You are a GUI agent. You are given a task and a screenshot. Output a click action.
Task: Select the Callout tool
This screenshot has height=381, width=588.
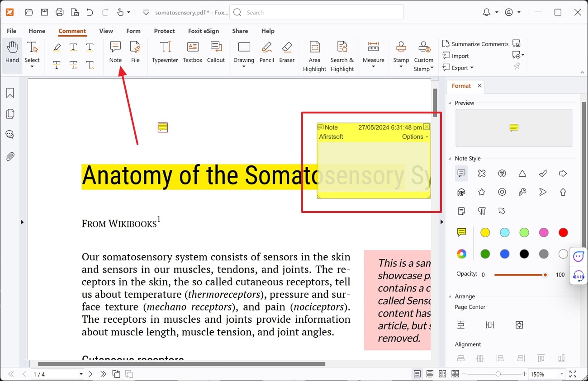point(216,52)
